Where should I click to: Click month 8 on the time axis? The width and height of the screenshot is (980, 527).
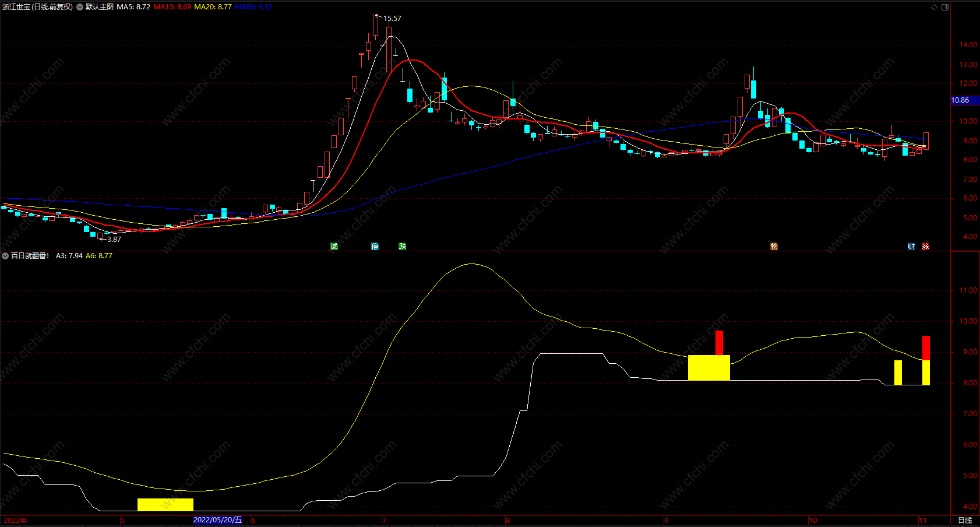[x=508, y=521]
